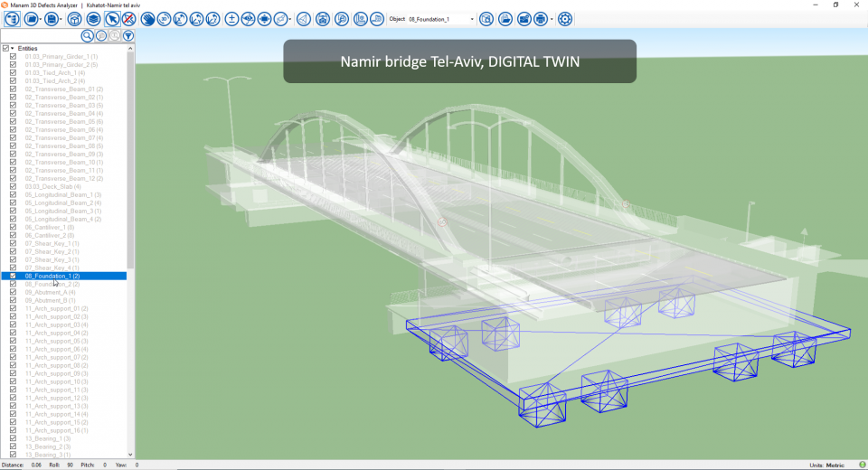Open the dropdown arrow beside the measure tool
This screenshot has width=868, height=470.
pyautogui.click(x=290, y=19)
